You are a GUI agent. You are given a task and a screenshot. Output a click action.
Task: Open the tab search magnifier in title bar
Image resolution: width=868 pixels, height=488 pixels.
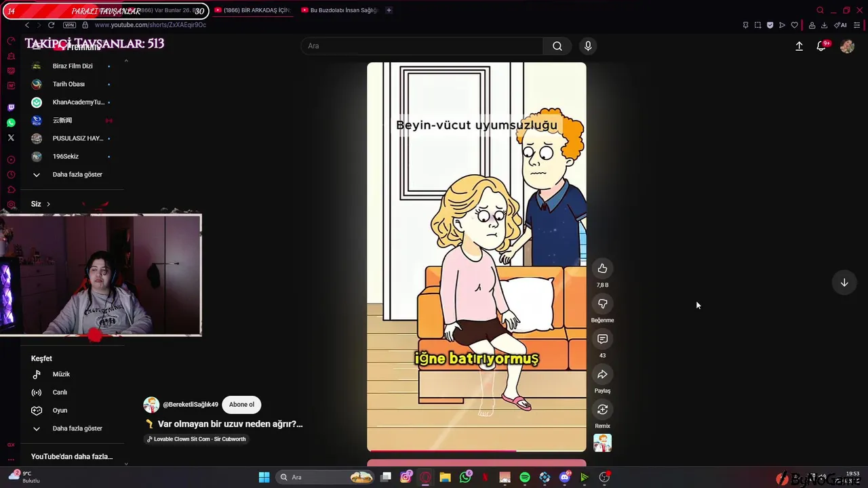click(820, 10)
